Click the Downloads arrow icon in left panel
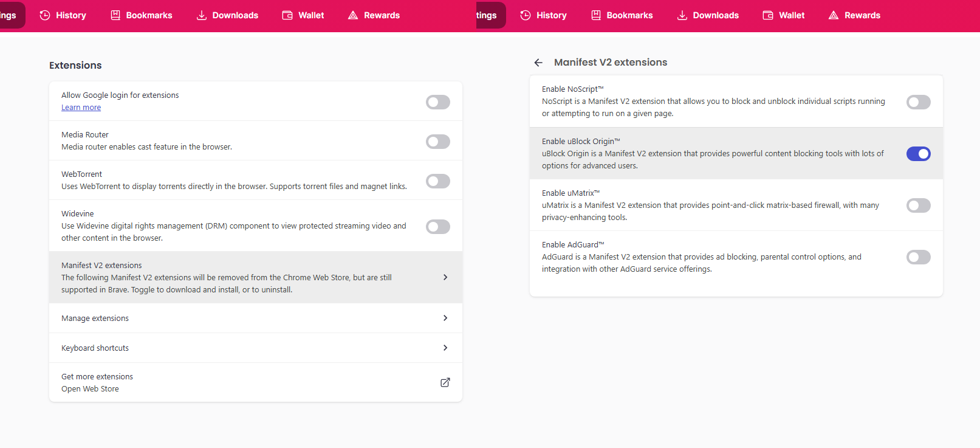This screenshot has width=980, height=448. click(x=202, y=15)
